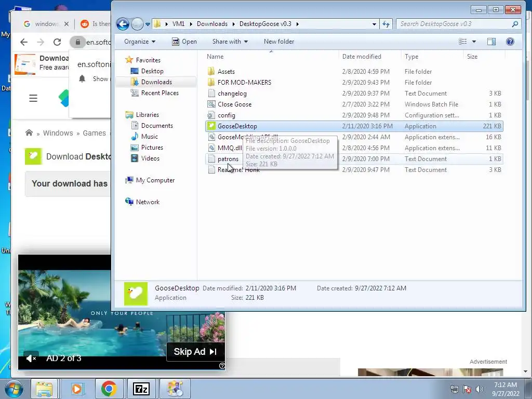Click VM1 in the breadcrumb path
This screenshot has height=399, width=532.
179,24
